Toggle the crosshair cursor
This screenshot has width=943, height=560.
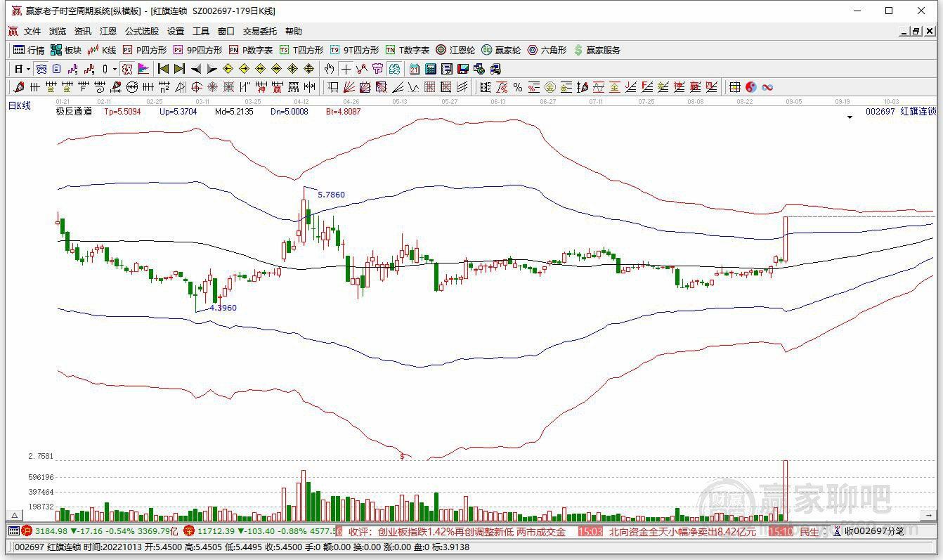[346, 69]
